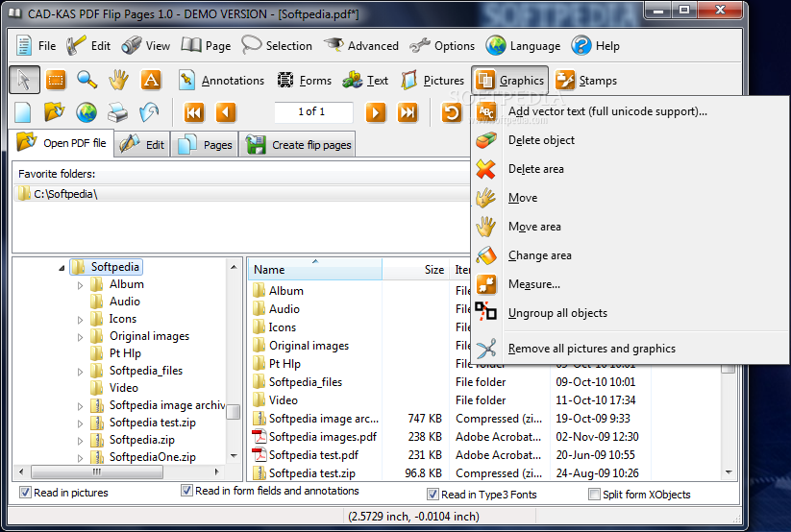Screen dimensions: 791x532
Task: Expand Original images folder in tree
Action: [x=80, y=337]
